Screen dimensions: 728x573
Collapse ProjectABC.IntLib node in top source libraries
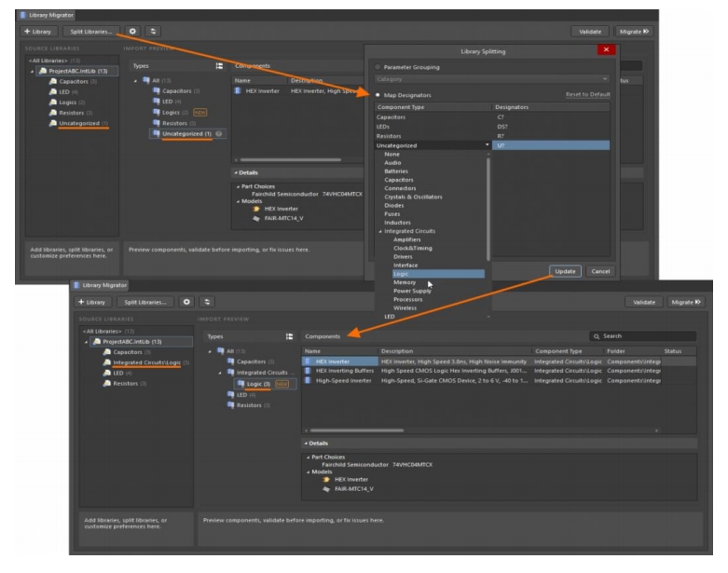click(32, 71)
